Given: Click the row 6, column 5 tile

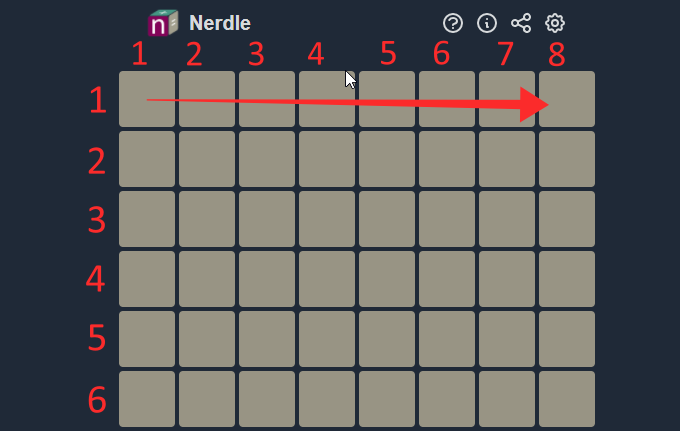Looking at the screenshot, I should (x=387, y=399).
